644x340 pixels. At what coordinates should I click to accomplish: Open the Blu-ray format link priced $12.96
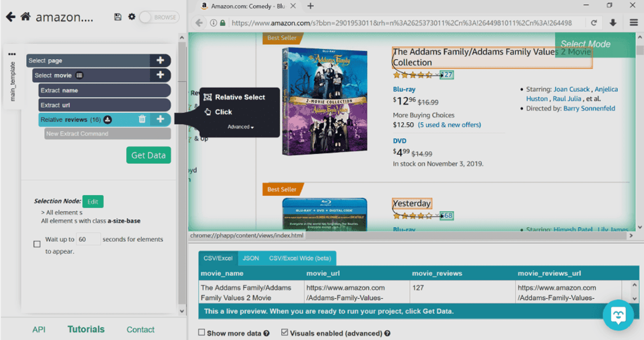404,89
